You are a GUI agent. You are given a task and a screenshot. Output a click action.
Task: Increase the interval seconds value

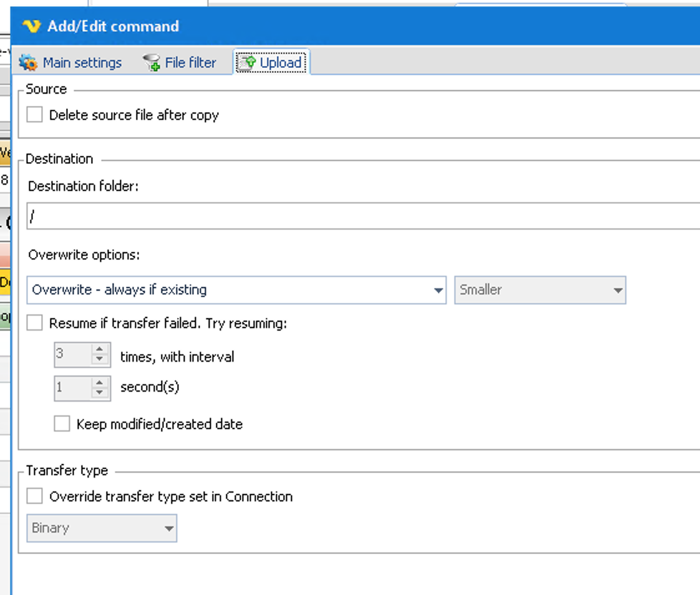pos(100,383)
